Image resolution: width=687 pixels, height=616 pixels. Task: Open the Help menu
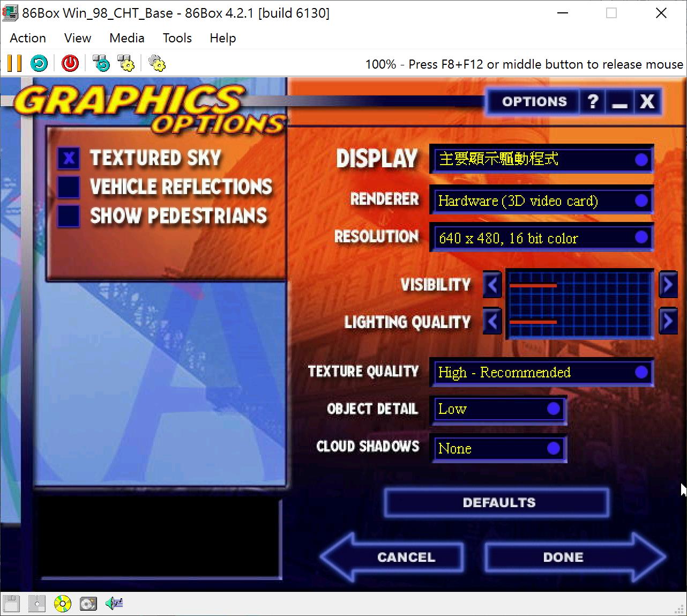tap(223, 38)
